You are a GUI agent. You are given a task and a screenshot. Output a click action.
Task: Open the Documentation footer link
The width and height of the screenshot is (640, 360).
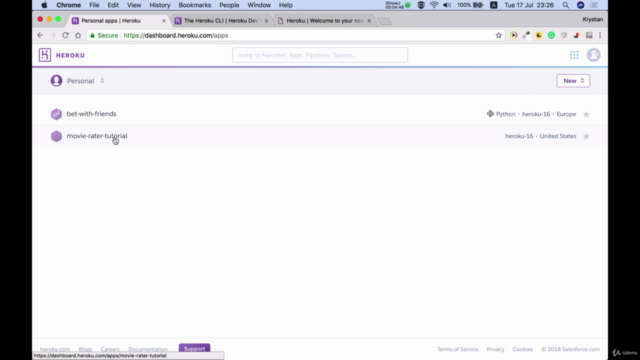148,349
